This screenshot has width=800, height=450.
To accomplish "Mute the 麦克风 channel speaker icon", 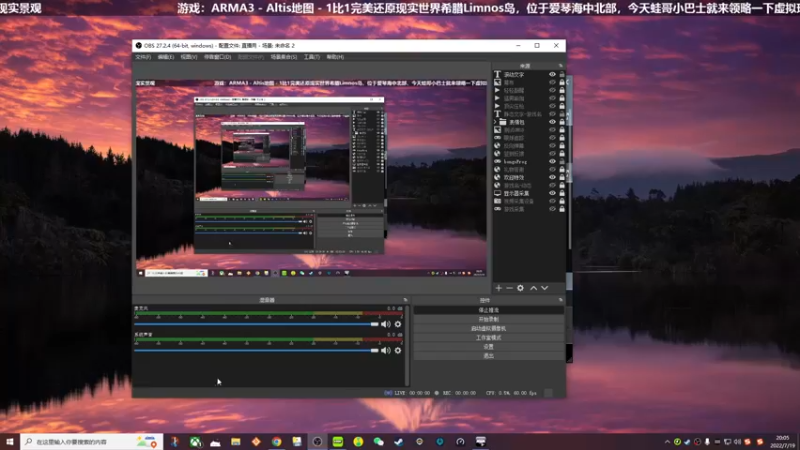I will point(386,324).
